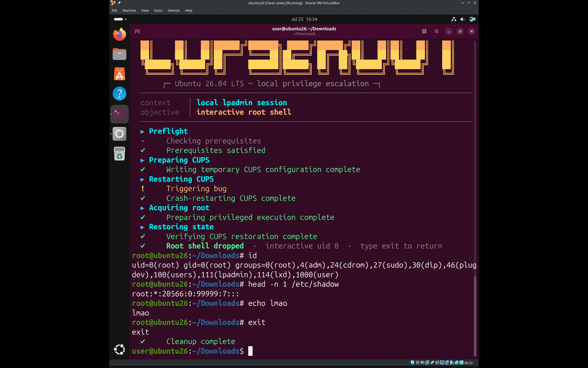Click the 'Preparing CUPS' heading
The image size is (588, 368).
pyautogui.click(x=179, y=160)
